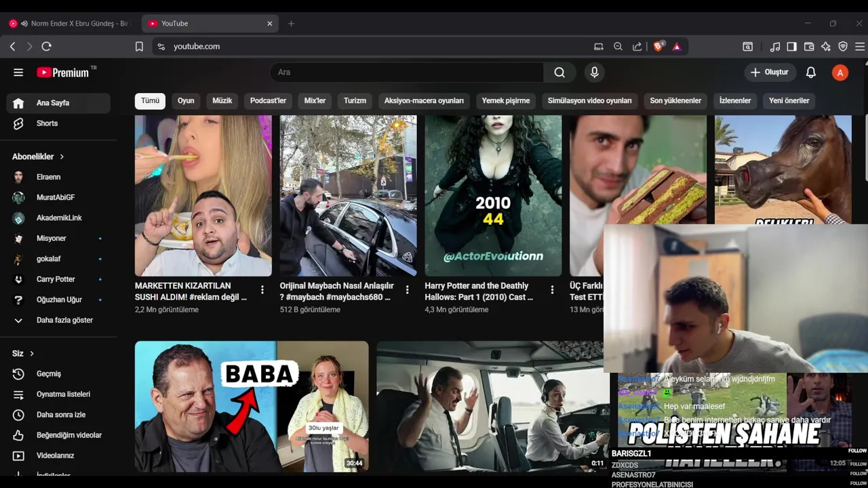Start voice search with microphone icon

[594, 73]
